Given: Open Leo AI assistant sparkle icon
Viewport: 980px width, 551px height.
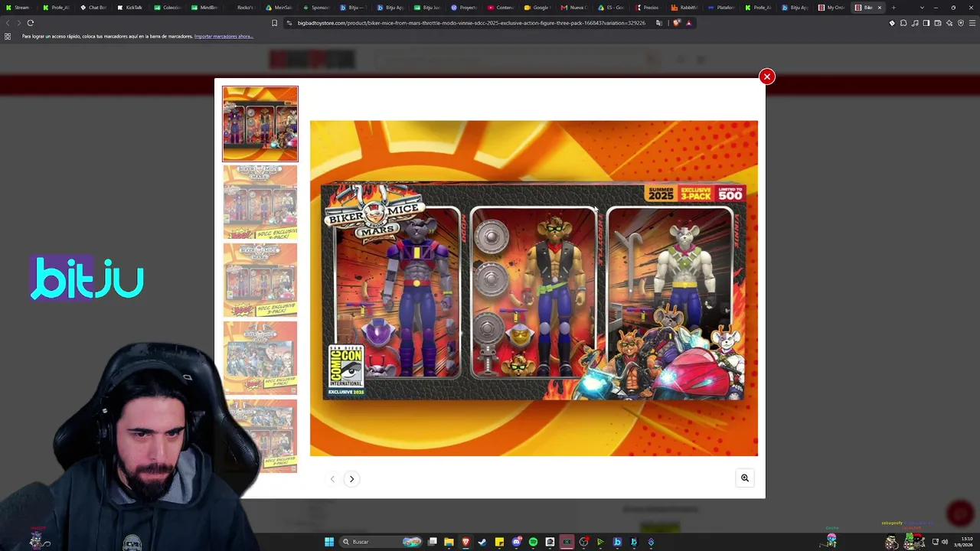Looking at the screenshot, I should [949, 23].
